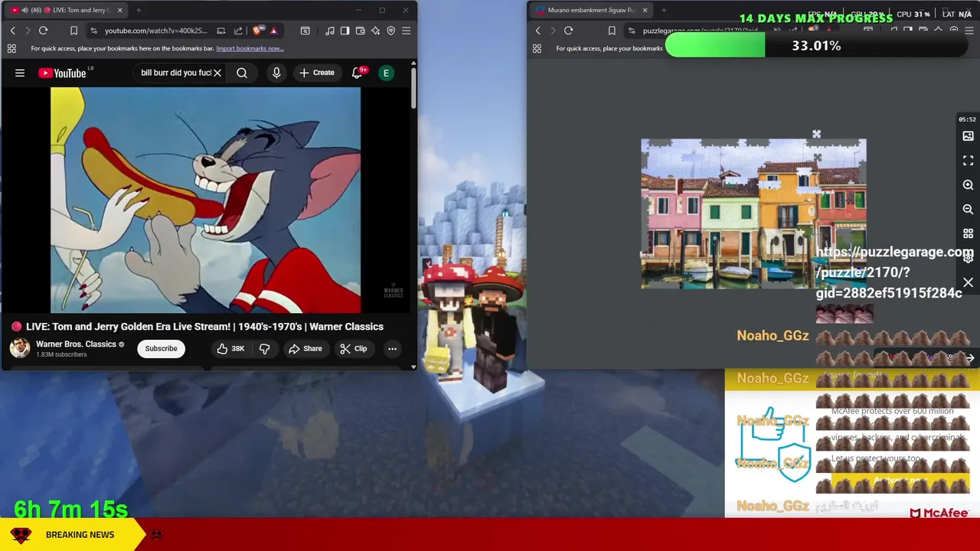Open the music playlist icon in YouTube window toolbar

coord(330,31)
